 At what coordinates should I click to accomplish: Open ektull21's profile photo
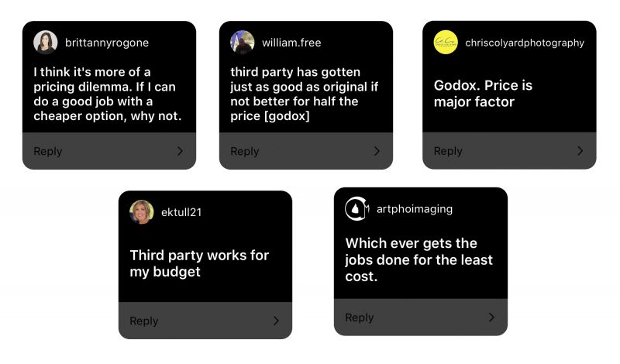pyautogui.click(x=142, y=212)
